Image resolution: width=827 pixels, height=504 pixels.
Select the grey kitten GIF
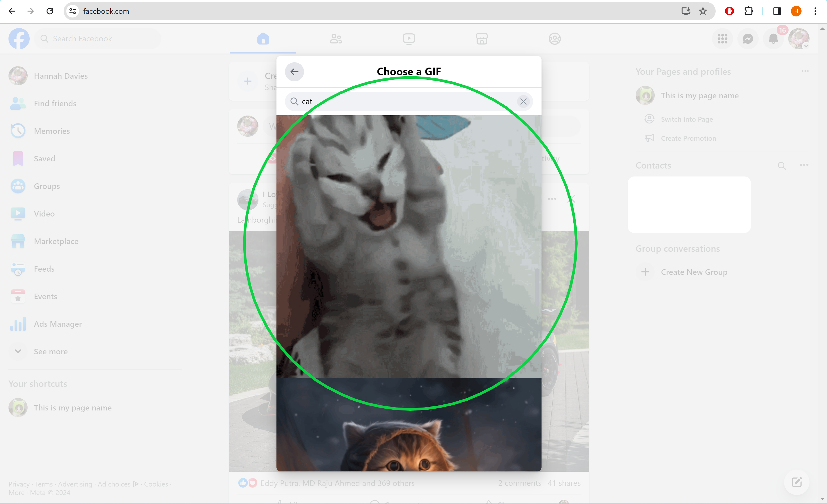click(x=409, y=247)
